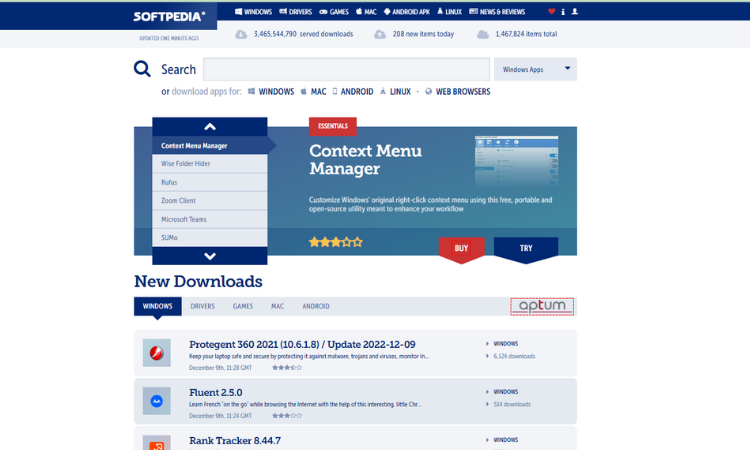Click the user account icon in header
The width and height of the screenshot is (750, 450).
[x=575, y=11]
